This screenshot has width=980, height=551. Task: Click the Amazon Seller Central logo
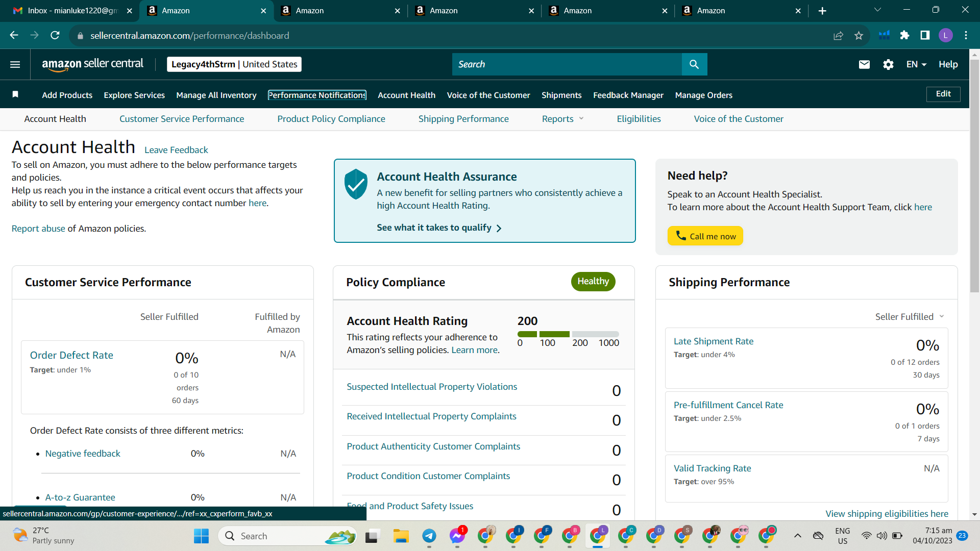(x=92, y=64)
